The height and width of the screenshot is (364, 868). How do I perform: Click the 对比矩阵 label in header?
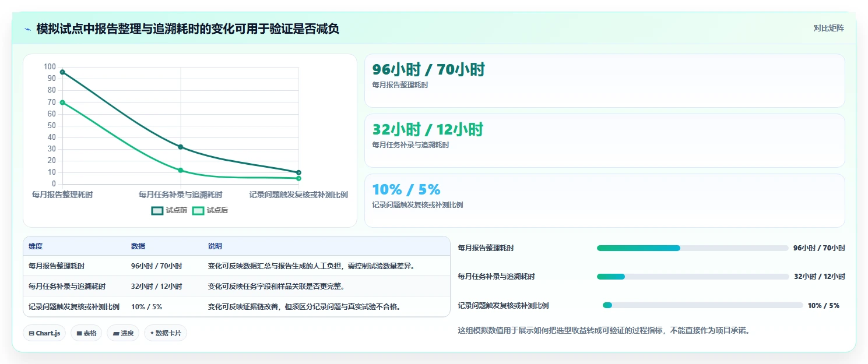pos(828,28)
